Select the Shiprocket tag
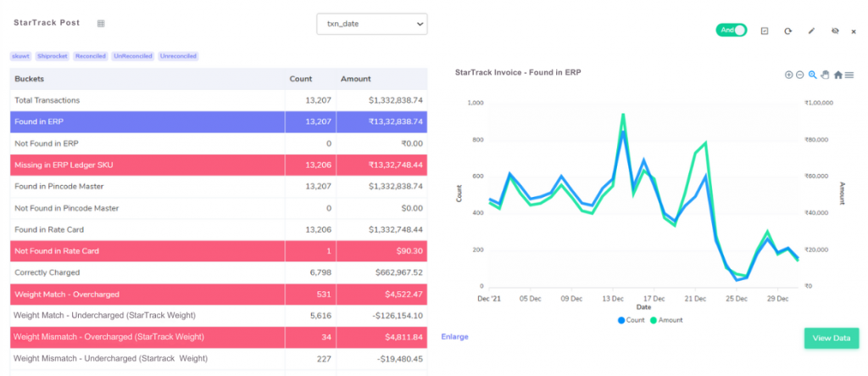 click(x=52, y=56)
